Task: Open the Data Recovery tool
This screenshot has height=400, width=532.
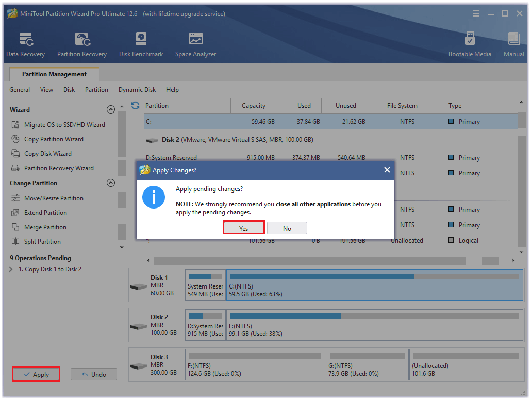Action: pos(25,44)
